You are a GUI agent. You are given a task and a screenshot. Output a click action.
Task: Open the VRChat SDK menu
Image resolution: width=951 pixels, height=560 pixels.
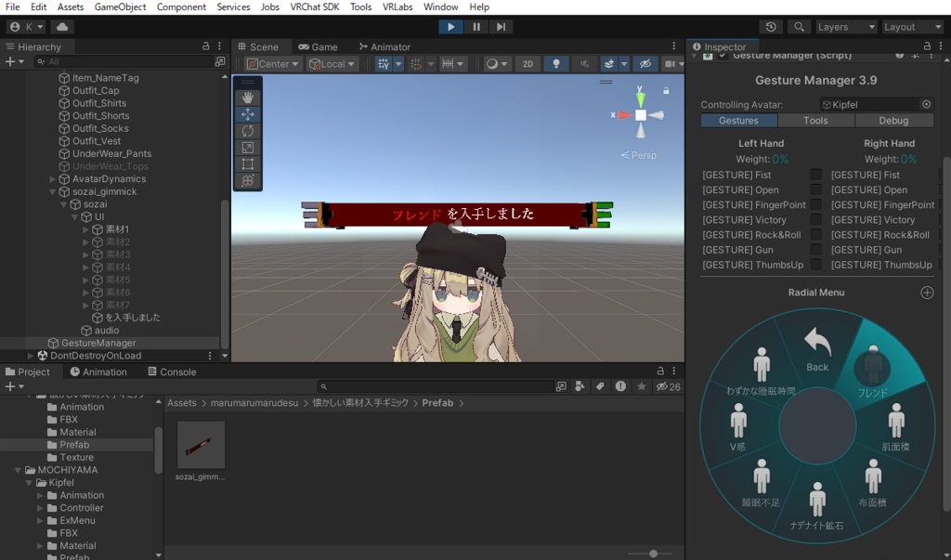[x=314, y=7]
